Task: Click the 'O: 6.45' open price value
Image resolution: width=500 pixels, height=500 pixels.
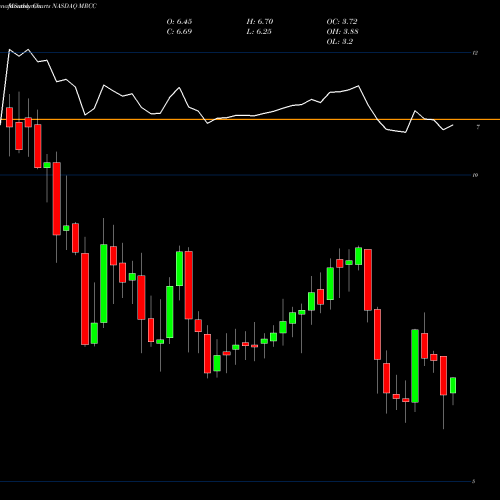Action: click(179, 22)
